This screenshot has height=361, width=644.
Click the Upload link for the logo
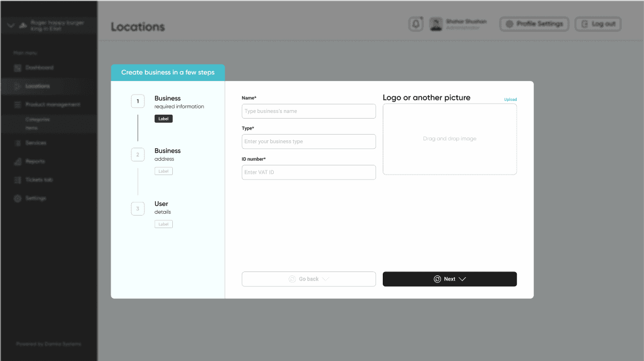click(510, 99)
